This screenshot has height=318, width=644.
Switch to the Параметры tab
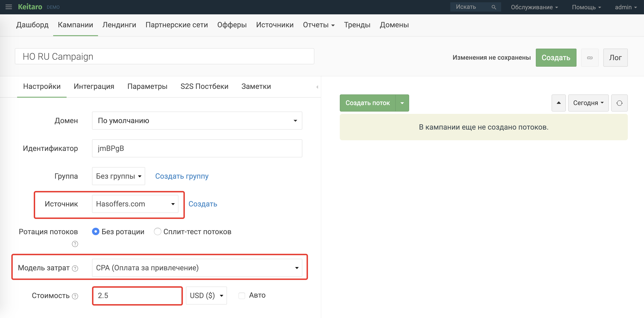tap(147, 86)
